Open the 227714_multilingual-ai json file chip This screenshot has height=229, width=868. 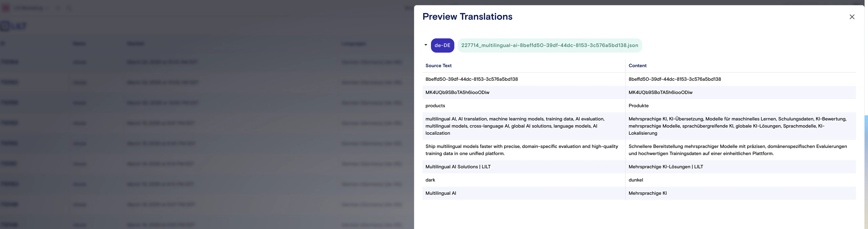549,45
